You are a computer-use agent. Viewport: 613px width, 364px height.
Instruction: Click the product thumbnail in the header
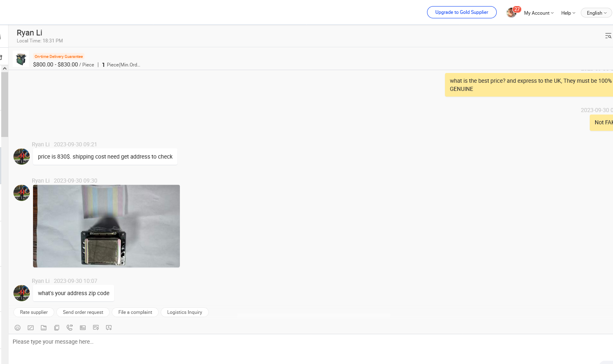tap(20, 59)
